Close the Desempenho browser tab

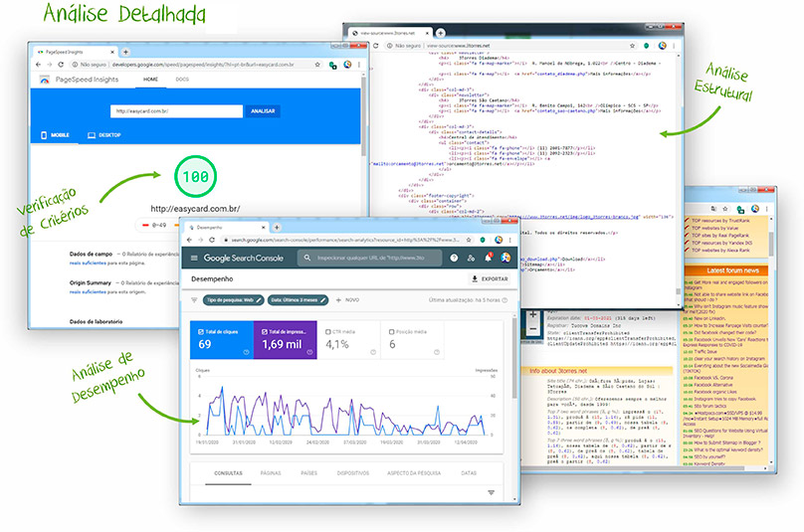[x=264, y=227]
